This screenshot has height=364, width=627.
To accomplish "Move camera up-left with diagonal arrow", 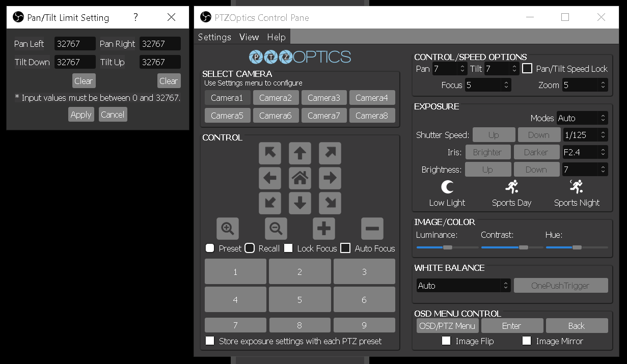I will click(x=270, y=153).
